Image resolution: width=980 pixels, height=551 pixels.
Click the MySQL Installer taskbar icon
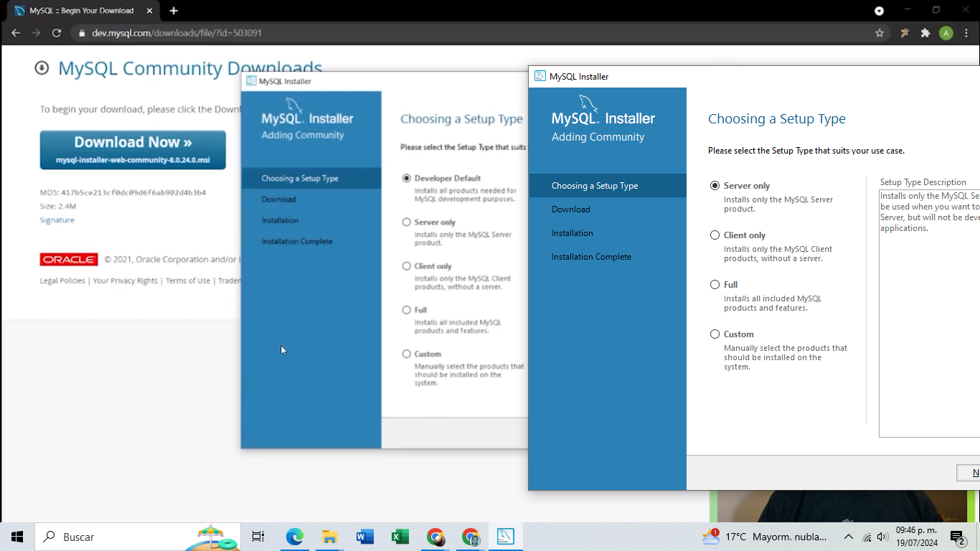pyautogui.click(x=506, y=537)
